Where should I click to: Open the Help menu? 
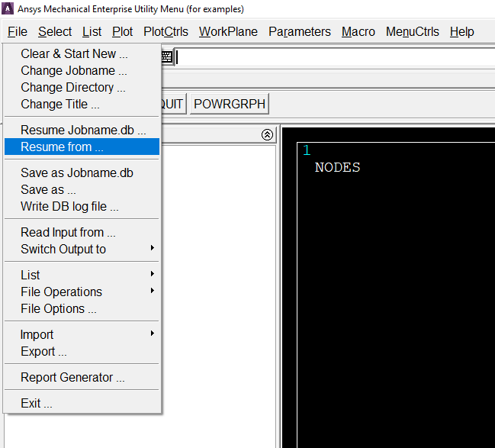[x=462, y=31]
